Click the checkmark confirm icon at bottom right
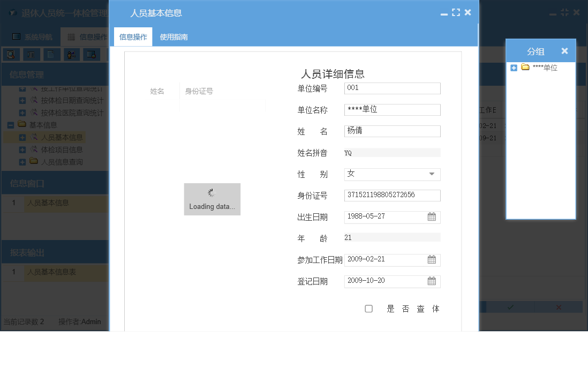 [509, 307]
